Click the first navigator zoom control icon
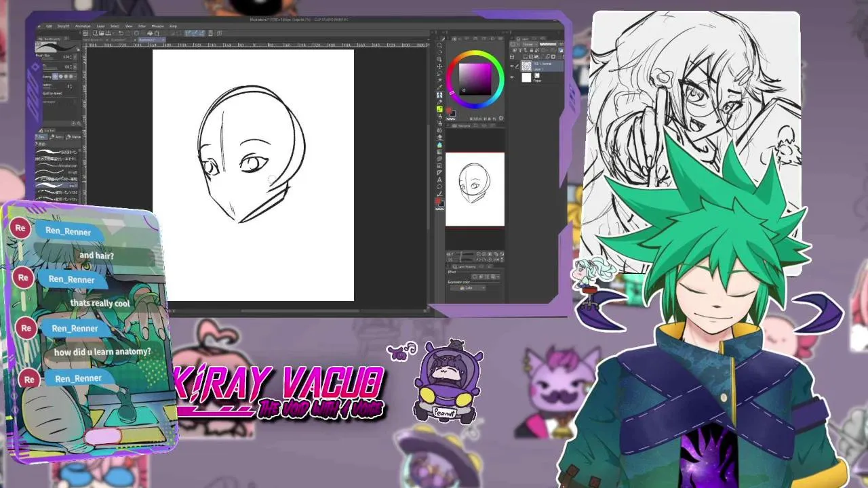This screenshot has width=868, height=488. [478, 253]
